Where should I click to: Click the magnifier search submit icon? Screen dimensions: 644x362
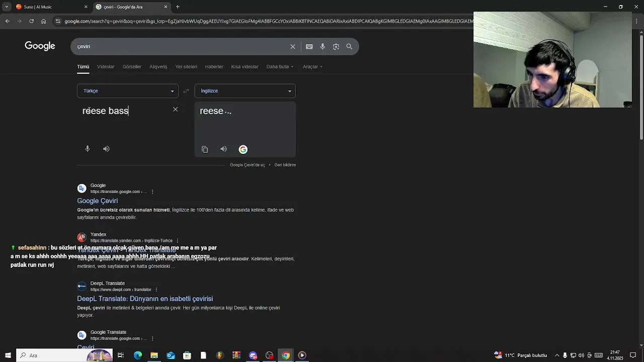tap(349, 46)
